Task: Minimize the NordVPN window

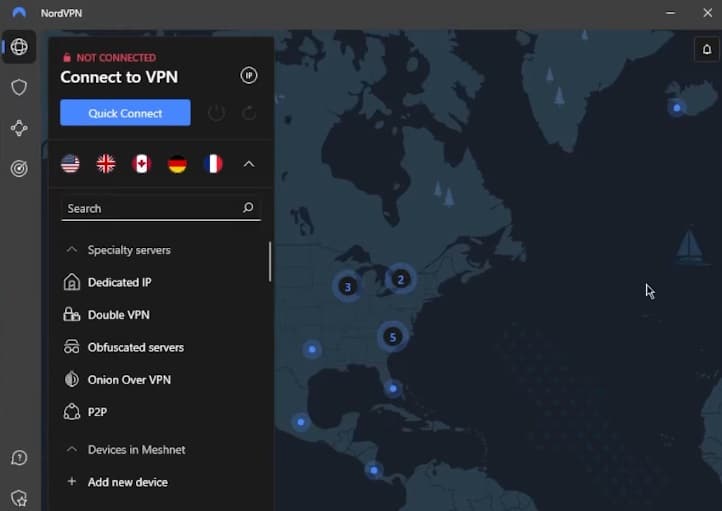Action: [670, 13]
